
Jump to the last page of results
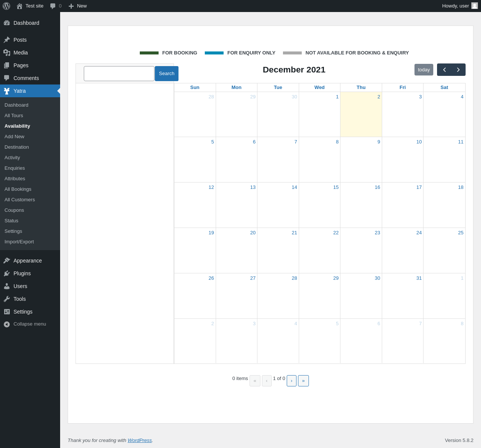(303, 381)
